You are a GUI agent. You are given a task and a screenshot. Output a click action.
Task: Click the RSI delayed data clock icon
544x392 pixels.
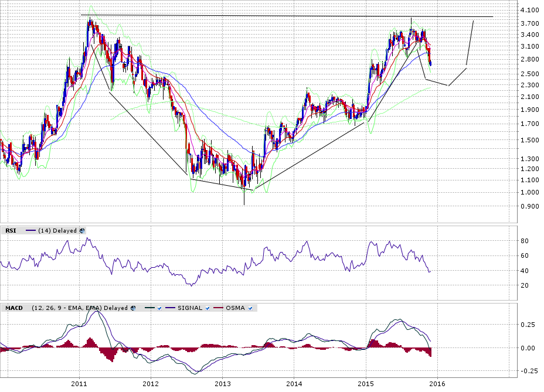tap(82, 231)
